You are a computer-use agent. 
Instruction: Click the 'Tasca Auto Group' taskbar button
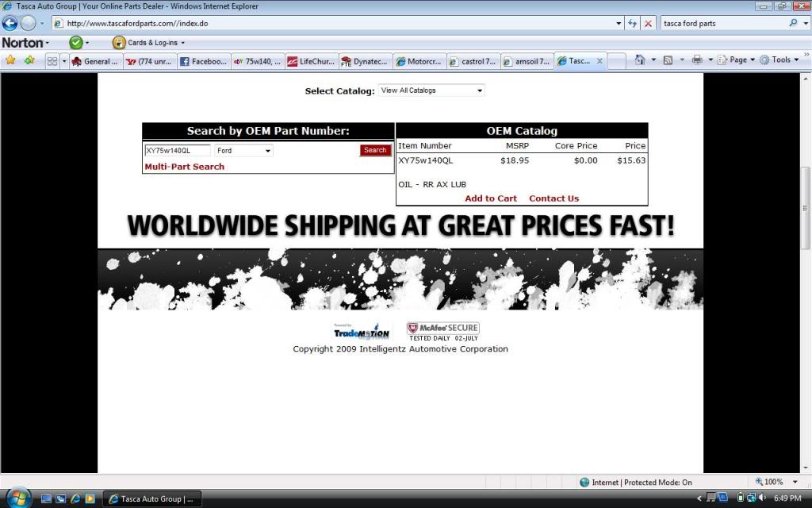tap(152, 498)
